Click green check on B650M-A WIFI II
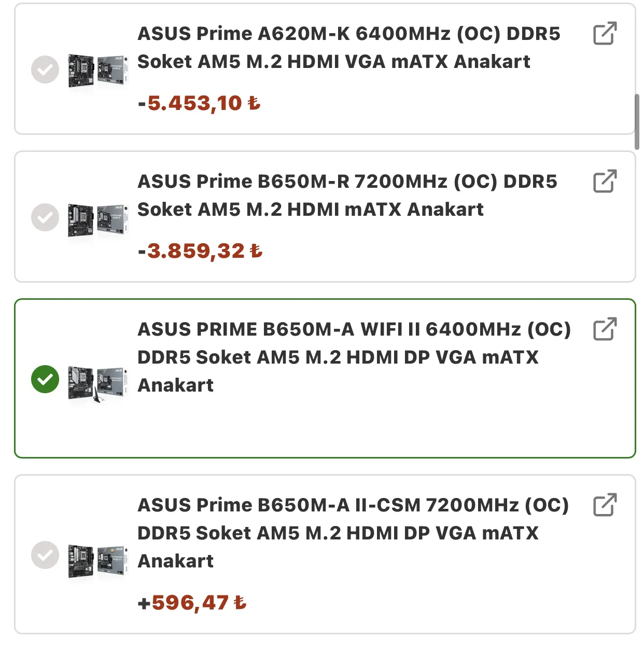This screenshot has width=644, height=652. (x=45, y=379)
